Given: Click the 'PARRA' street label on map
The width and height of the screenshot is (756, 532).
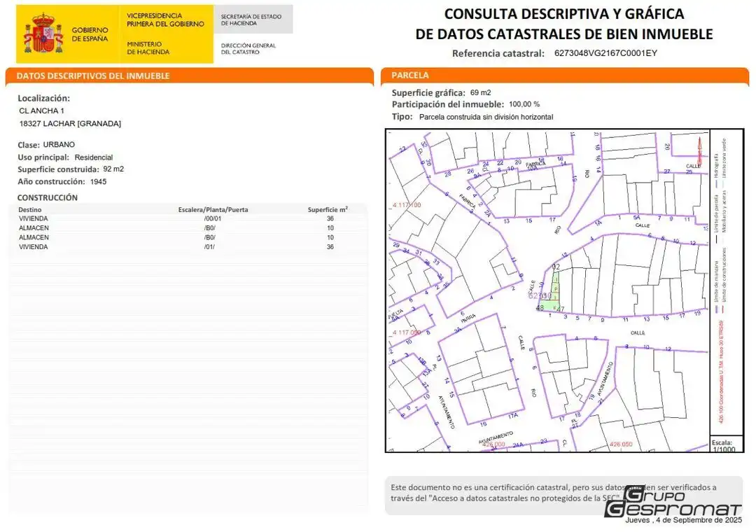Looking at the screenshot, I should point(468,318).
